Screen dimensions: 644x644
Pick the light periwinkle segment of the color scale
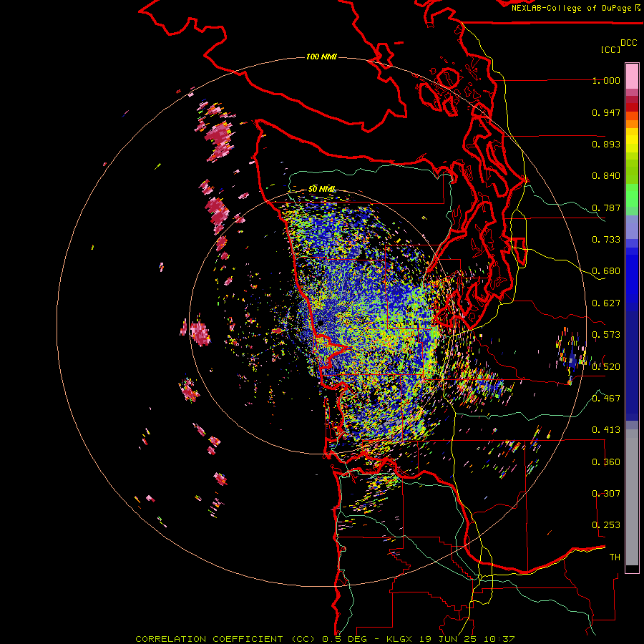[632, 227]
